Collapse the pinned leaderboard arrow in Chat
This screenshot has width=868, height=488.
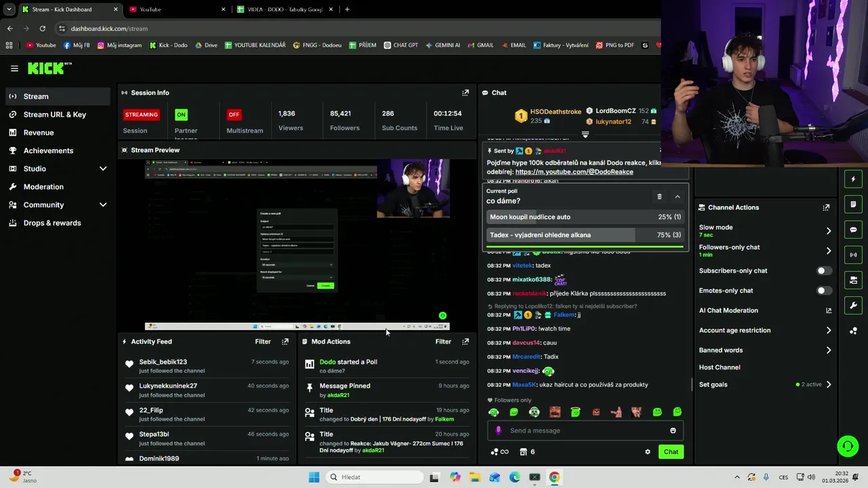pyautogui.click(x=585, y=134)
